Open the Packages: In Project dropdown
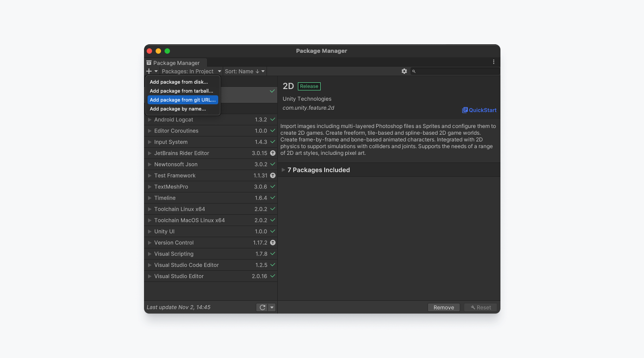Viewport: 644px width, 358px height. (x=191, y=71)
